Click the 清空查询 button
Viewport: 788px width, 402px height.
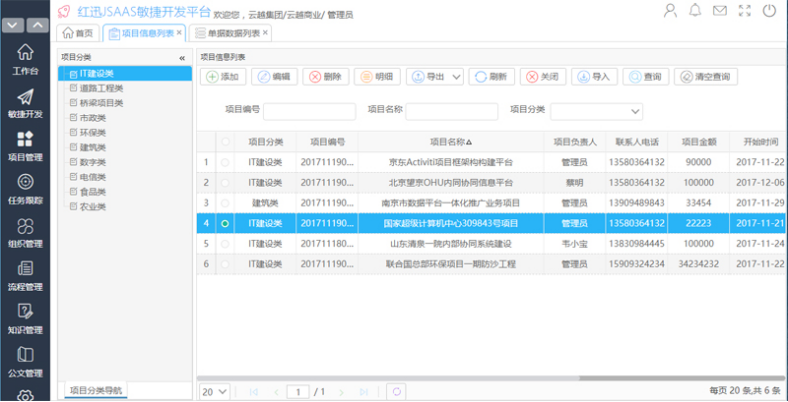706,77
